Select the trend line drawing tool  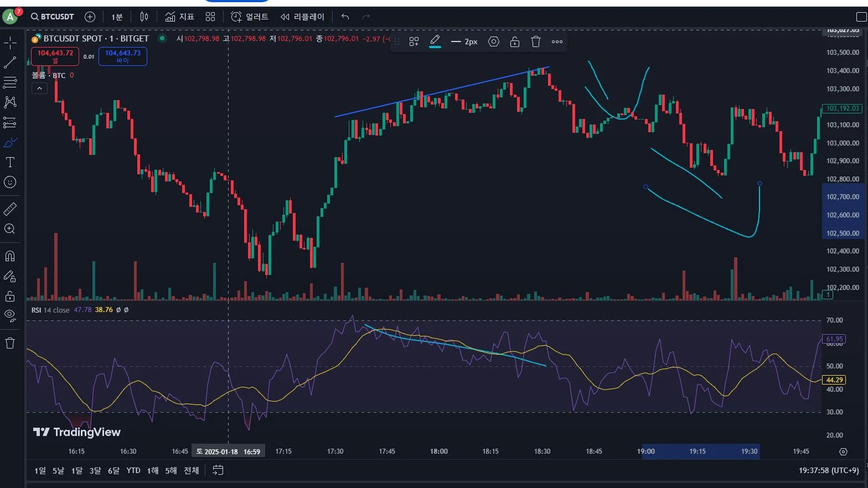coord(10,63)
